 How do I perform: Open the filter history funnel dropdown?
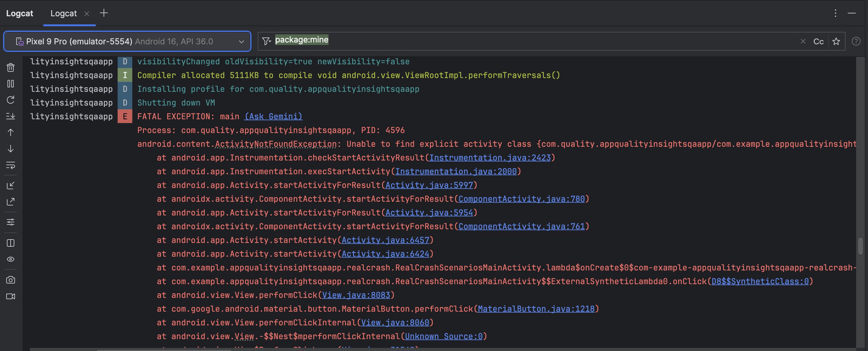[x=266, y=41]
